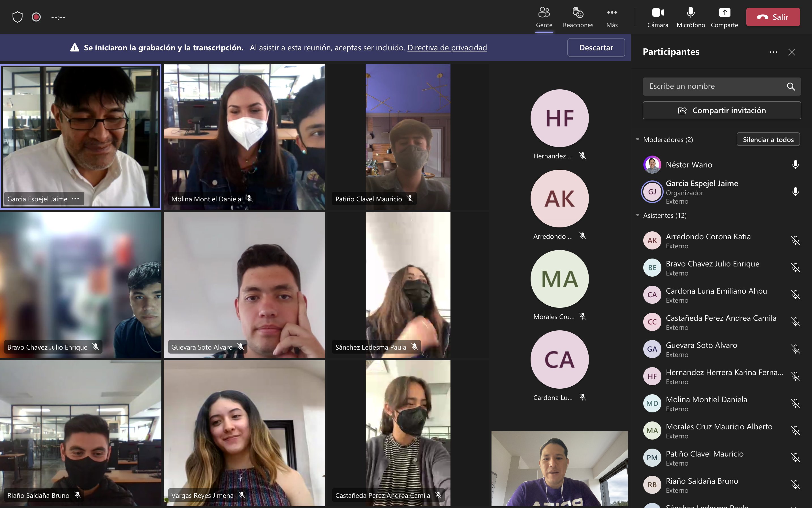Open Participantes panel more options dots
The height and width of the screenshot is (508, 812).
(x=773, y=52)
